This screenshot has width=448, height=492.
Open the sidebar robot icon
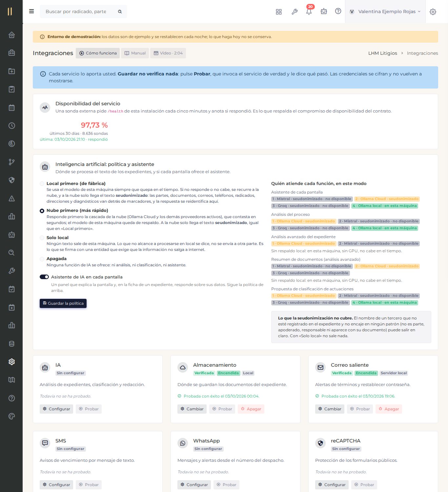coord(11,235)
